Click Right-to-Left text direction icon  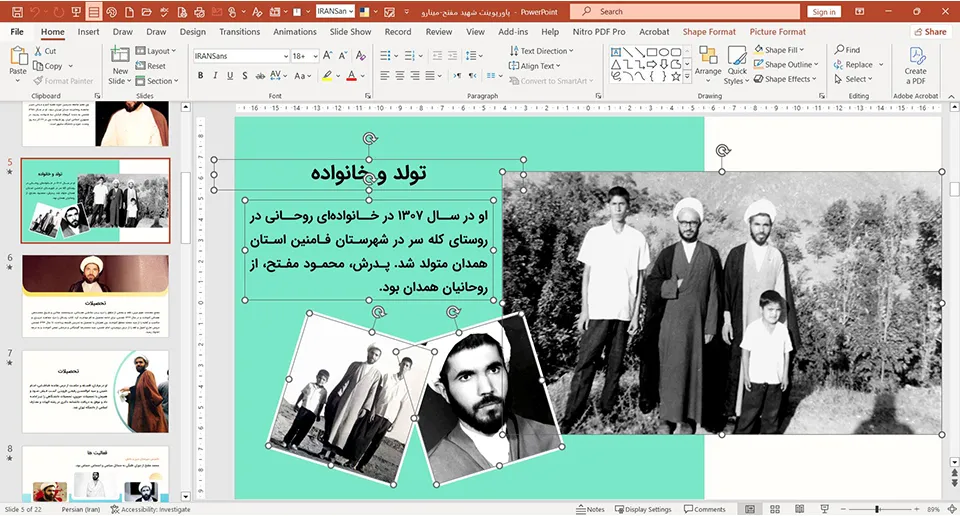[472, 75]
